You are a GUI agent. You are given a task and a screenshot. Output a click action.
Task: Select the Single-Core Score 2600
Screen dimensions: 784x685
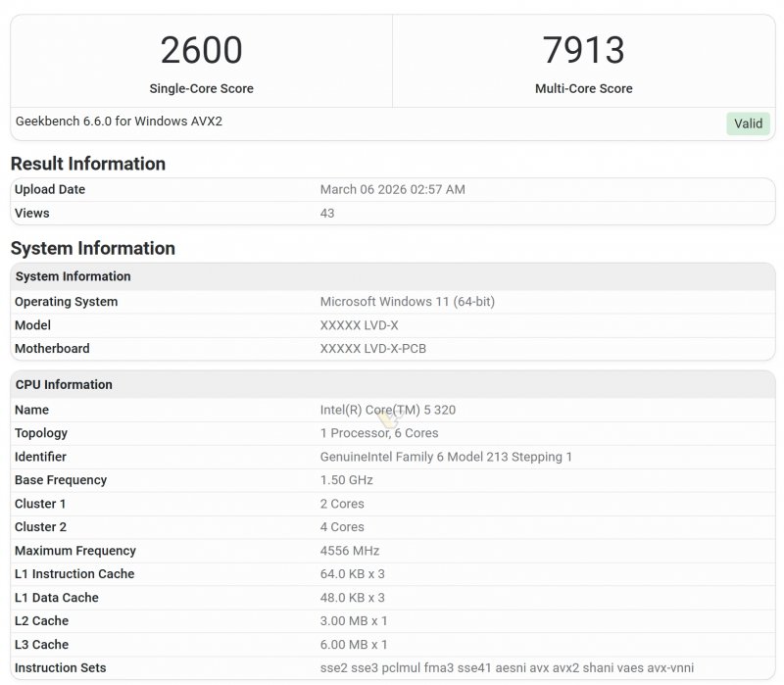point(200,50)
